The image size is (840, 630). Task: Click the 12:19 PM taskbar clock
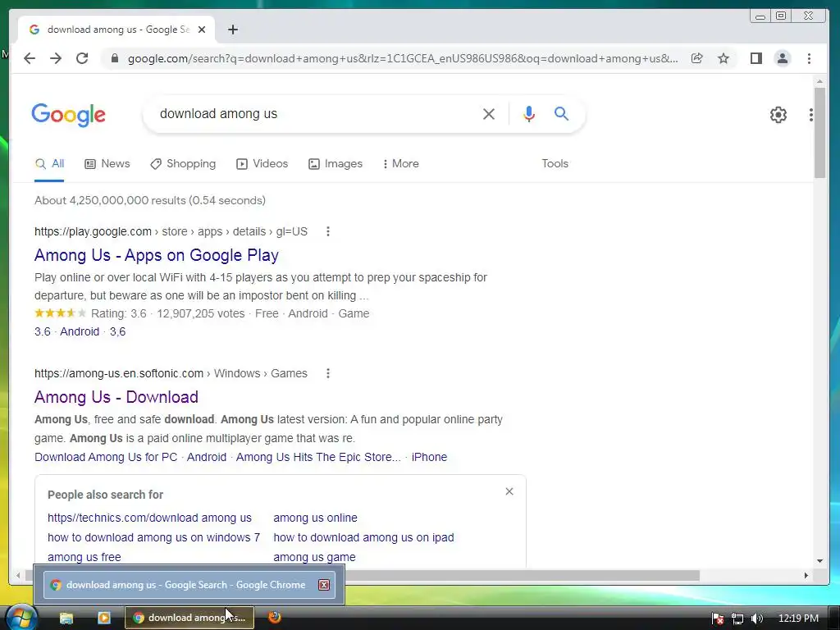tap(798, 619)
